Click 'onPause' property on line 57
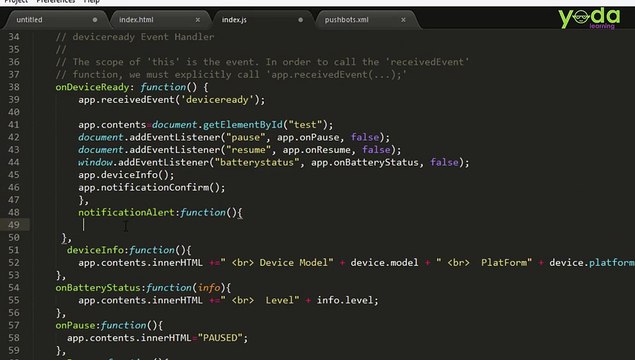The height and width of the screenshot is (360, 635). pos(75,326)
